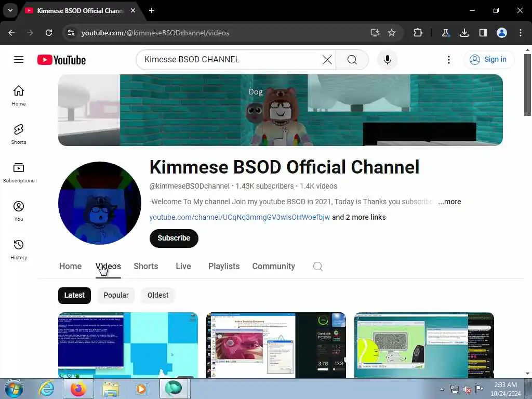Run search with the magnifier button
Image resolution: width=532 pixels, height=399 pixels.
click(352, 60)
